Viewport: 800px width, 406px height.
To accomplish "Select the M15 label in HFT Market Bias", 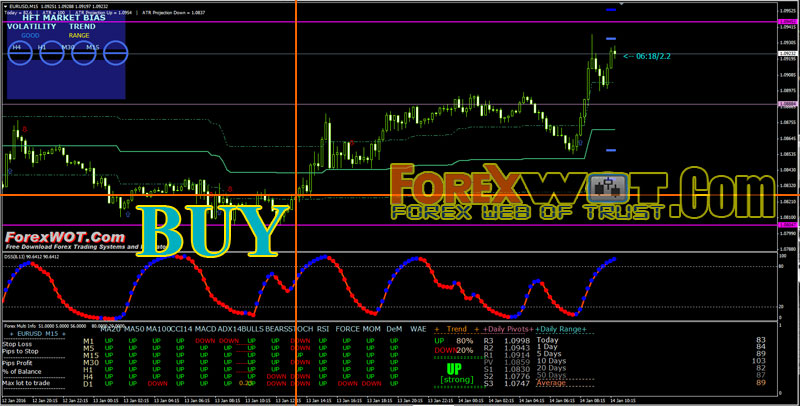I will (93, 47).
